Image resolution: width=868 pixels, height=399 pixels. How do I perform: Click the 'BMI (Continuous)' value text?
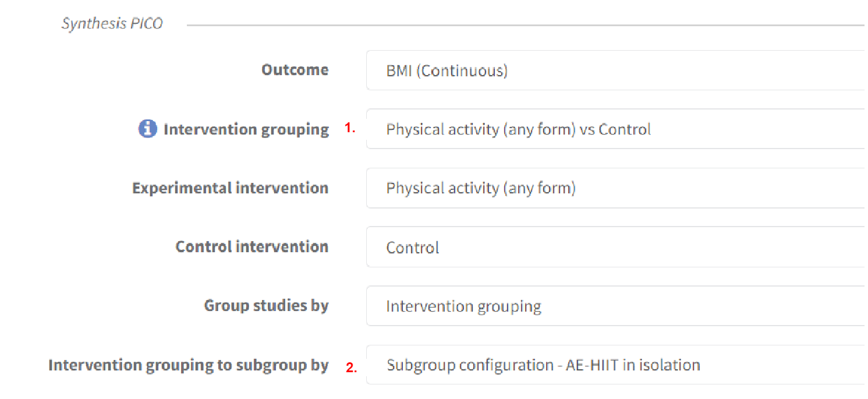pyautogui.click(x=447, y=70)
